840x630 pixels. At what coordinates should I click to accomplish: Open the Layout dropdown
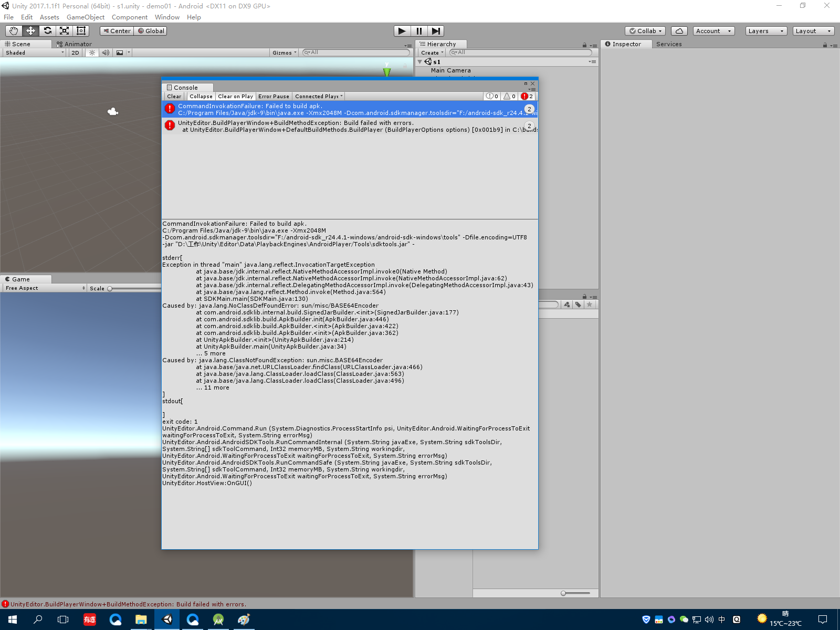click(813, 31)
